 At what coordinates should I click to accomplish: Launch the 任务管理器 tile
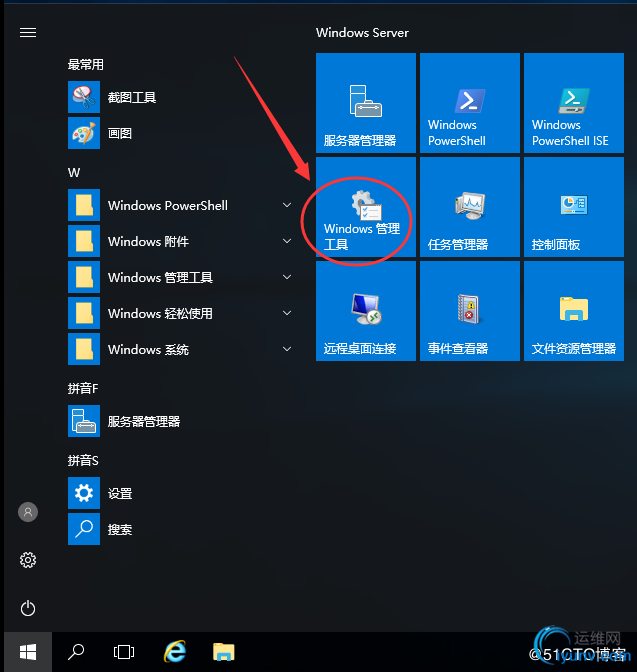470,207
